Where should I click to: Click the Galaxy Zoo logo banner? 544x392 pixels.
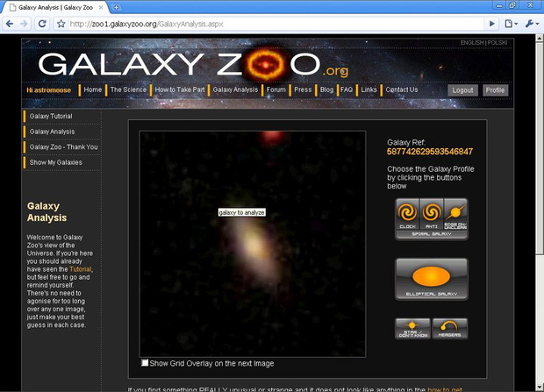[x=193, y=65]
